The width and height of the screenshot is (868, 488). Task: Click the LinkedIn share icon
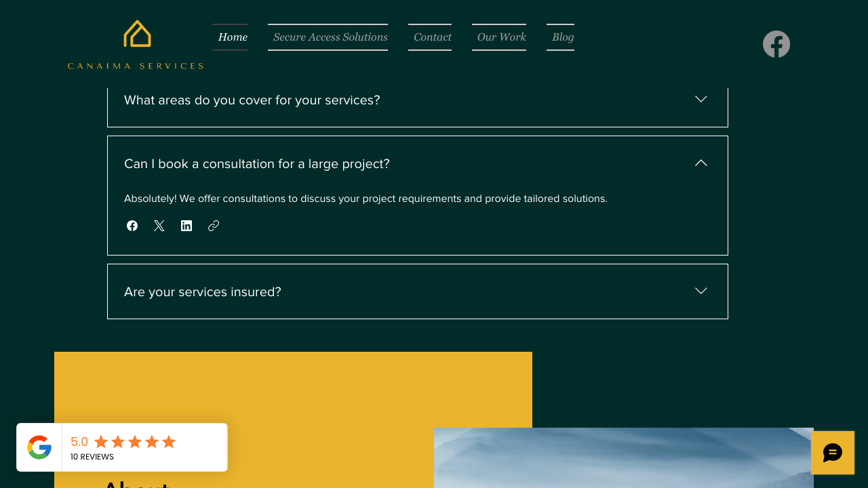[186, 225]
